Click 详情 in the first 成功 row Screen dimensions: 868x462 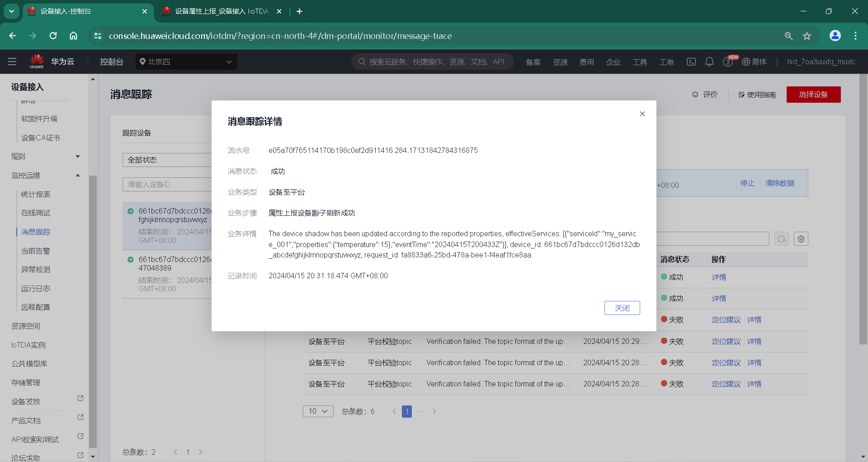click(719, 277)
